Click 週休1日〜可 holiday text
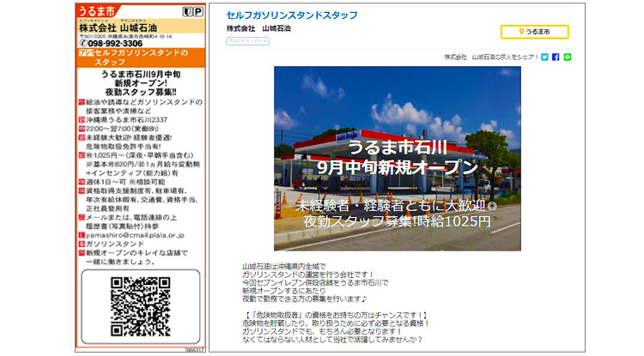The height and width of the screenshot is (356, 644). click(125, 182)
